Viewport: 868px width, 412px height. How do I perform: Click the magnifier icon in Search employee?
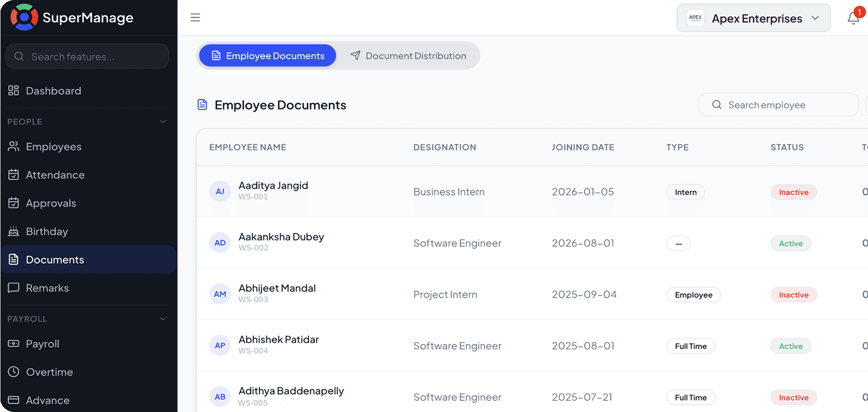(x=717, y=105)
